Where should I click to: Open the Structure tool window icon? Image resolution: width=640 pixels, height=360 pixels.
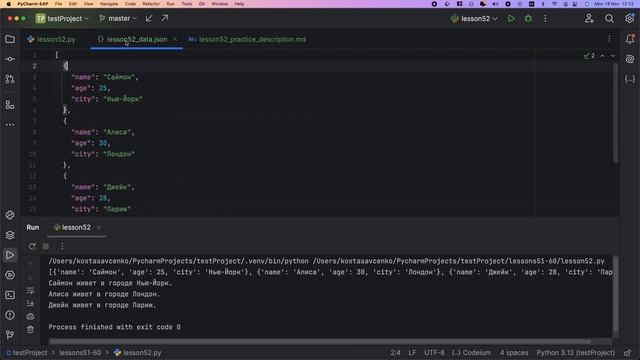(10, 105)
